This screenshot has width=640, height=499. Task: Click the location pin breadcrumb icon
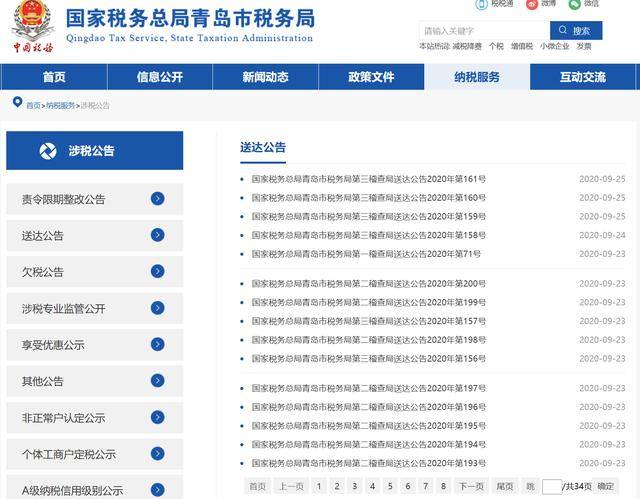pos(17,102)
